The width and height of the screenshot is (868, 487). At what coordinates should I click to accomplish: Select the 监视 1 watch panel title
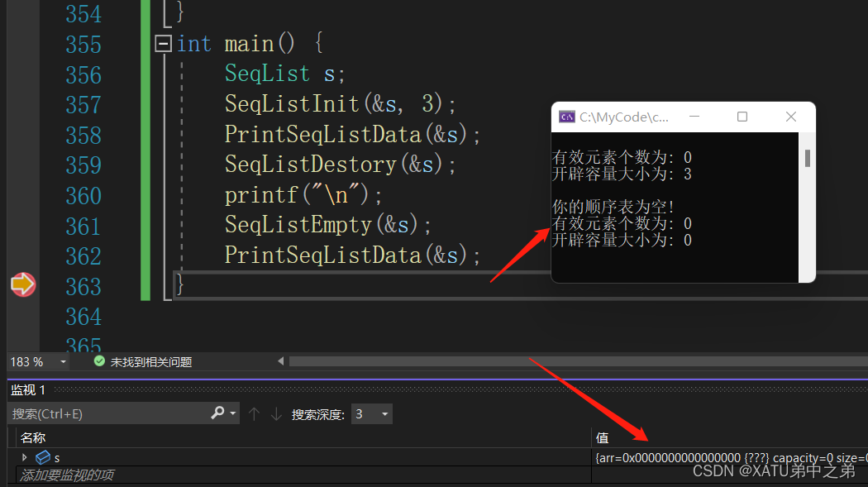[x=28, y=390]
